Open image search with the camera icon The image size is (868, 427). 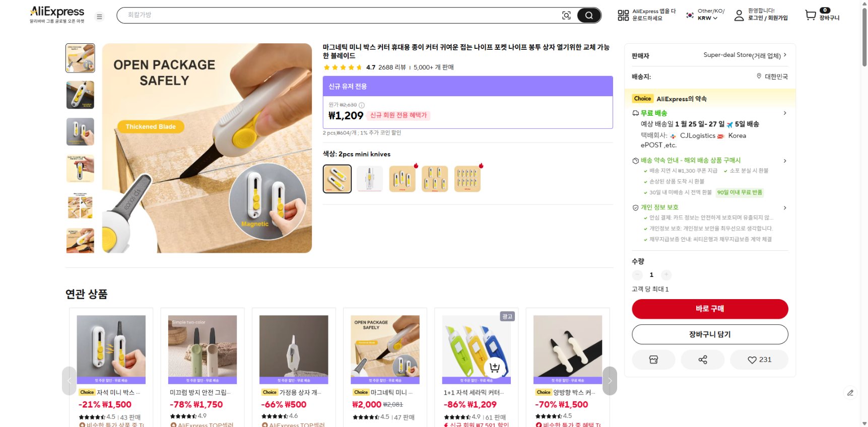tap(567, 15)
